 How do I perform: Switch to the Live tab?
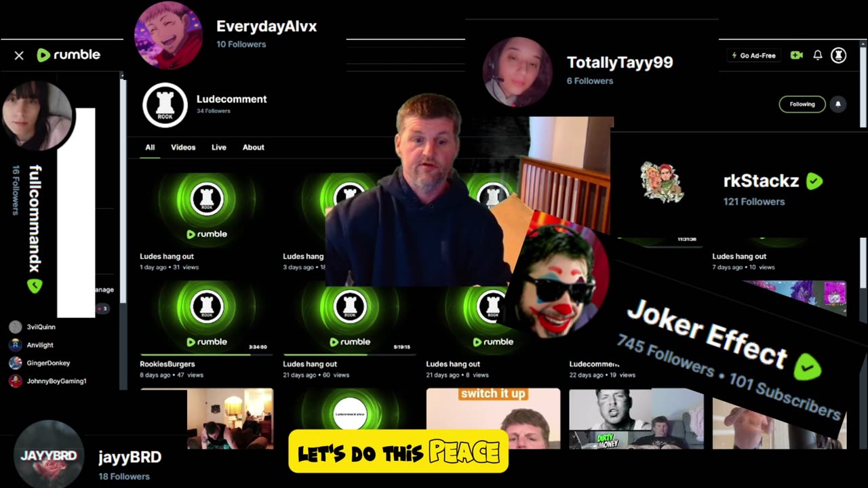219,147
